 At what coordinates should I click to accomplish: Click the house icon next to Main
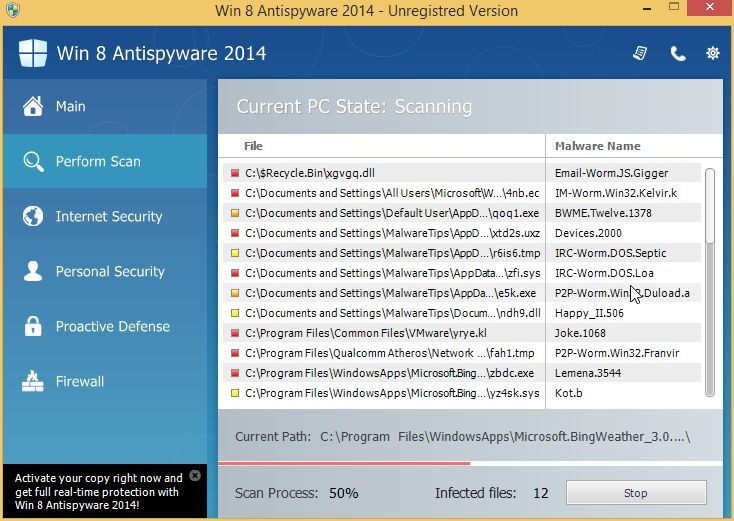click(x=33, y=106)
